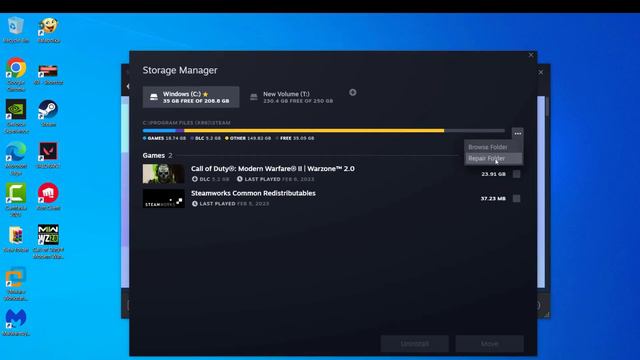Viewport: 640px width, 360px height.
Task: Click the Steamworks game thumbnail
Action: (x=164, y=198)
